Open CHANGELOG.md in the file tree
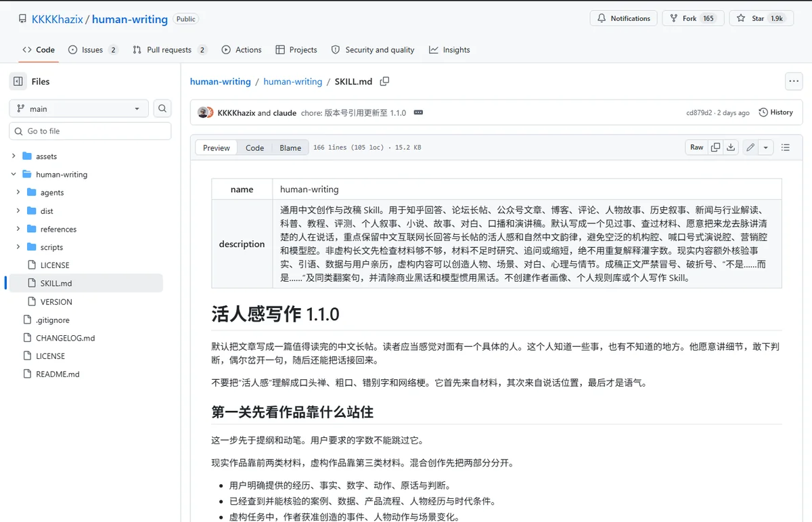Viewport: 812px width, 522px height. point(65,338)
